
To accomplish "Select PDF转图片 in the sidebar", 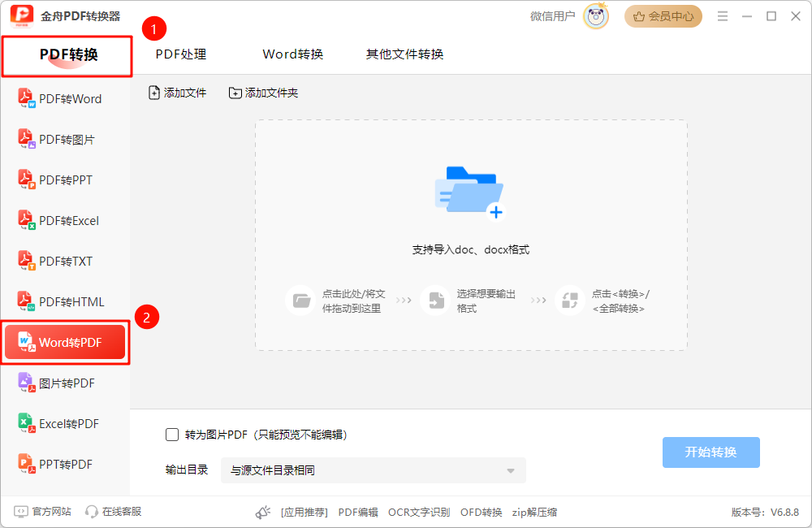I will pos(65,140).
